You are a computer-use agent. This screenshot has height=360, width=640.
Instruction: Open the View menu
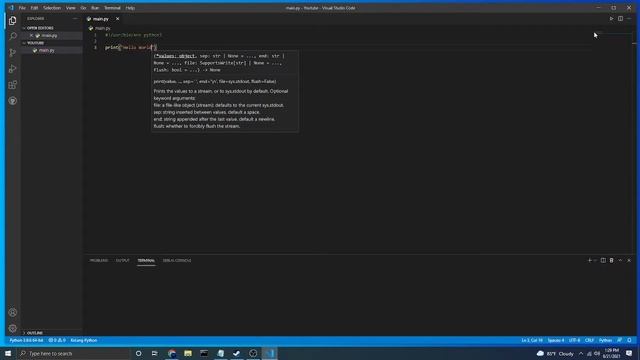71,8
